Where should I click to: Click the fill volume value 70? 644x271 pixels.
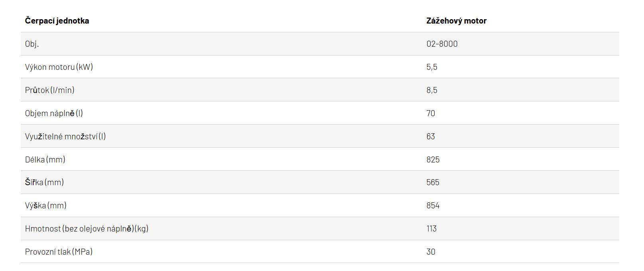[431, 113]
